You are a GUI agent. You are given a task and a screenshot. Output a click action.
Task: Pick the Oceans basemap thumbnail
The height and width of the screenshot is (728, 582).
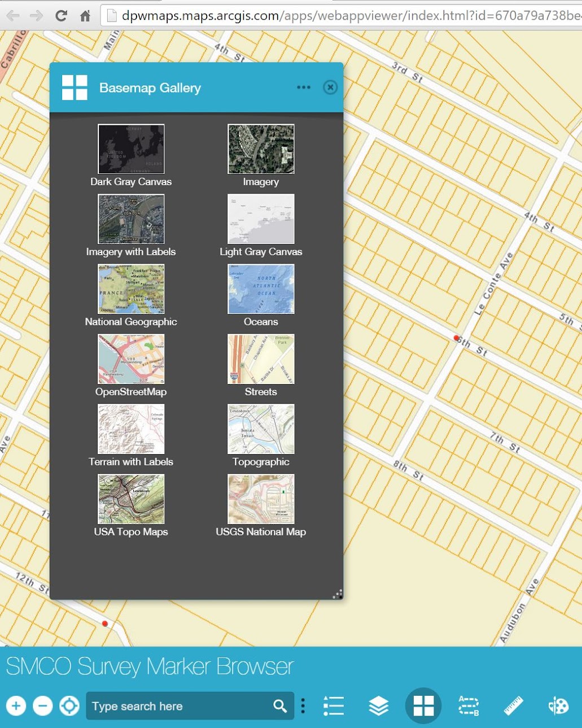tap(261, 289)
